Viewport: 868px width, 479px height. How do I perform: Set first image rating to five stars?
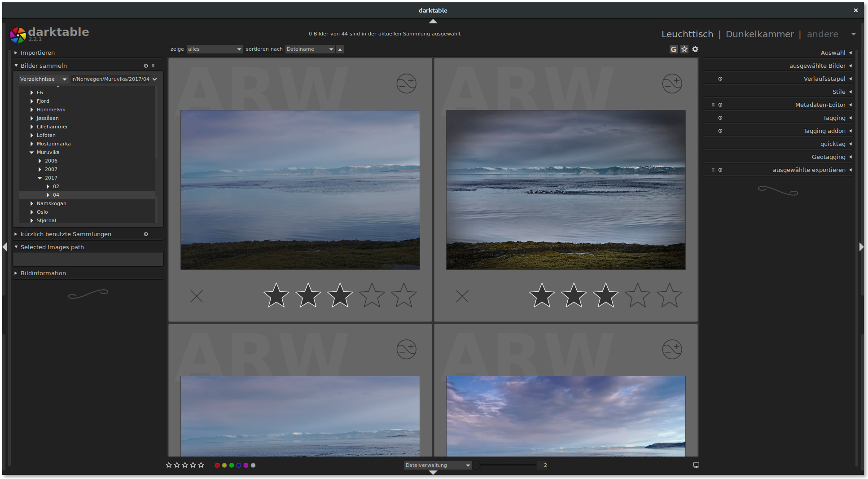click(404, 295)
